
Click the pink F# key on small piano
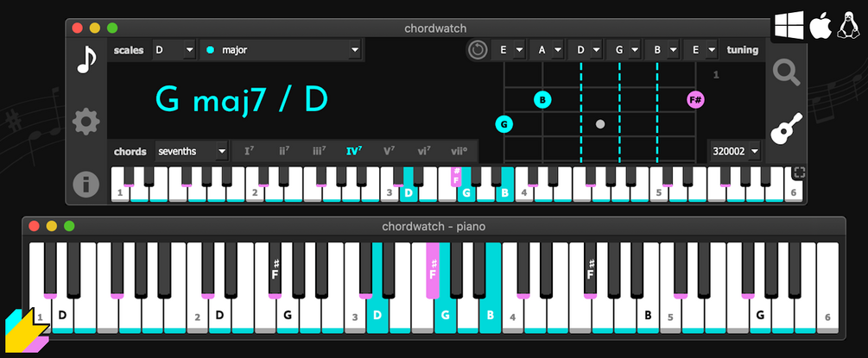point(455,176)
